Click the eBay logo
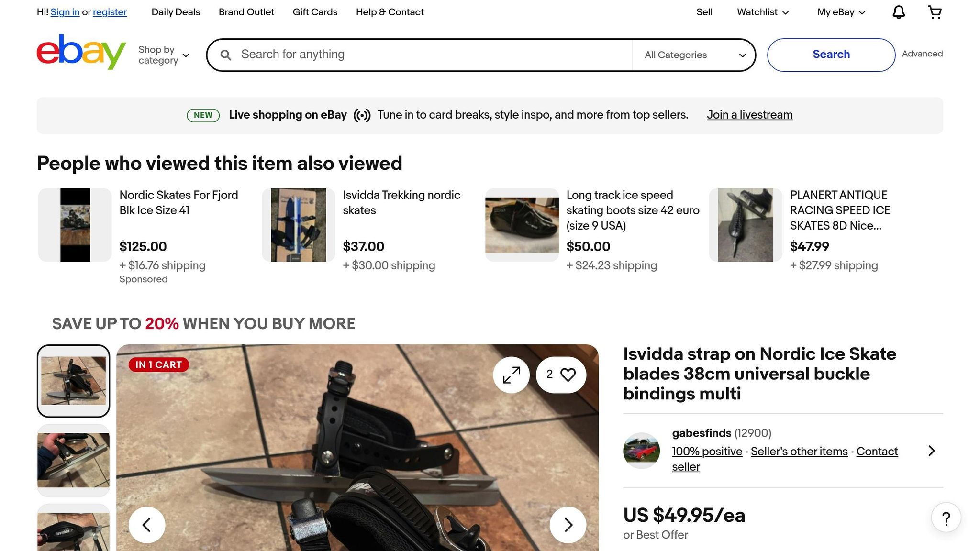 point(81,52)
